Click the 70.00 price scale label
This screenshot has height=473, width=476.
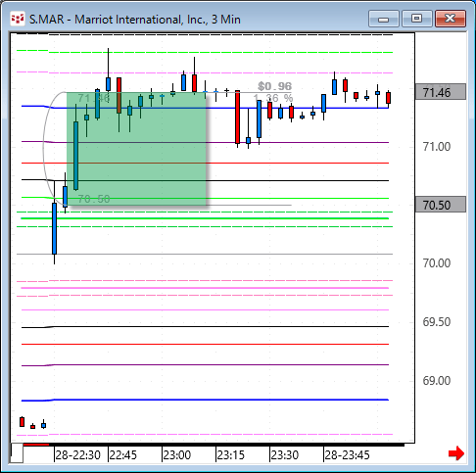pyautogui.click(x=437, y=263)
